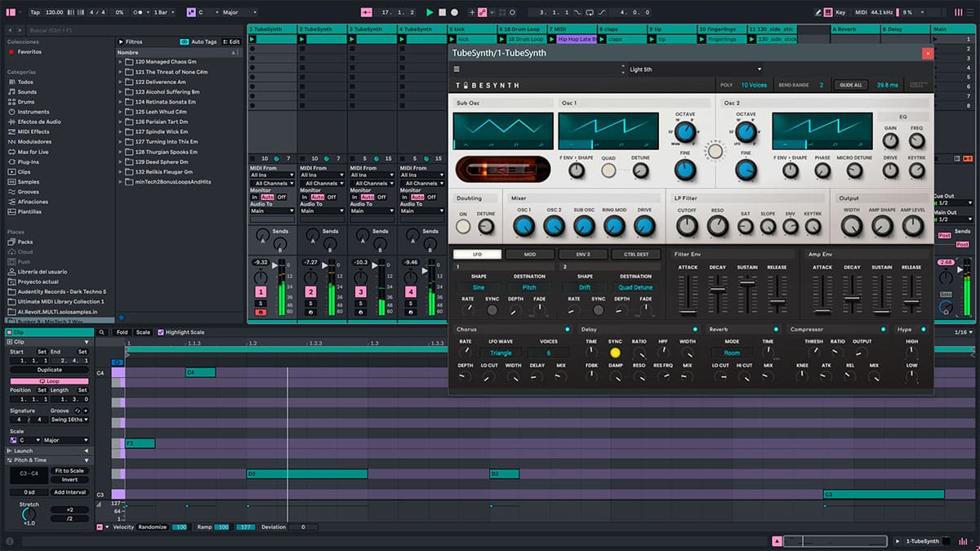Open the Reverb MODE Room selector
The image size is (980, 551).
coord(732,353)
